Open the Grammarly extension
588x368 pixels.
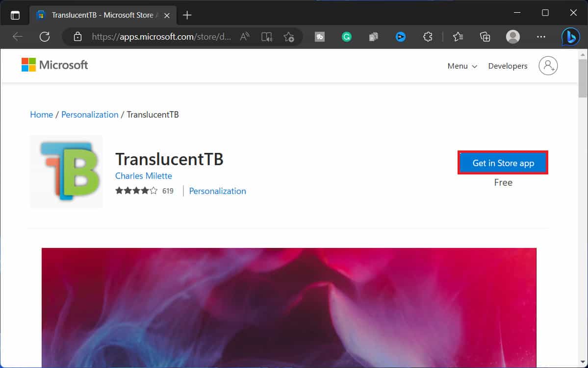(347, 37)
